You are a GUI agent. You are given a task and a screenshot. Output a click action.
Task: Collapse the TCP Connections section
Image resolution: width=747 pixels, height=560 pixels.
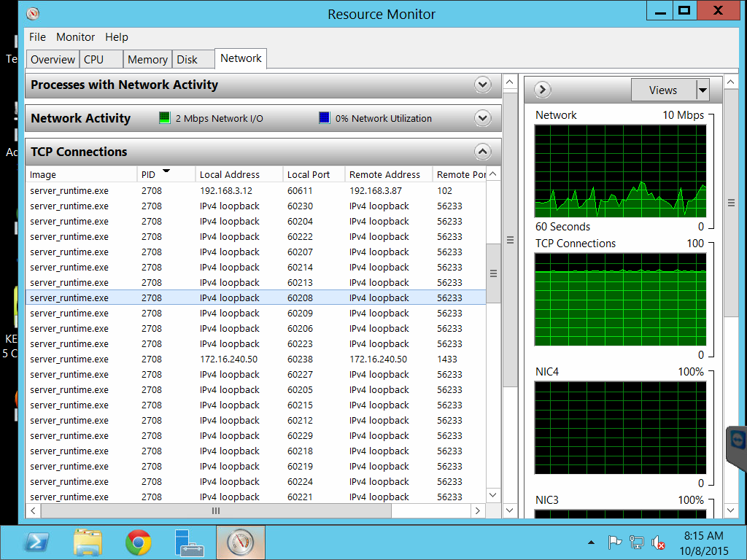tap(483, 152)
